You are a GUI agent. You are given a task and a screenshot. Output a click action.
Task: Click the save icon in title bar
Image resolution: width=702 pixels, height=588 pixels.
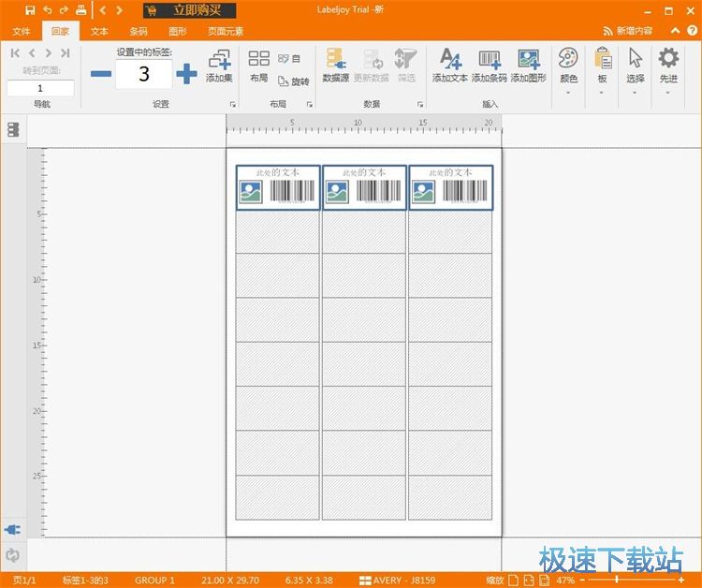[x=30, y=10]
